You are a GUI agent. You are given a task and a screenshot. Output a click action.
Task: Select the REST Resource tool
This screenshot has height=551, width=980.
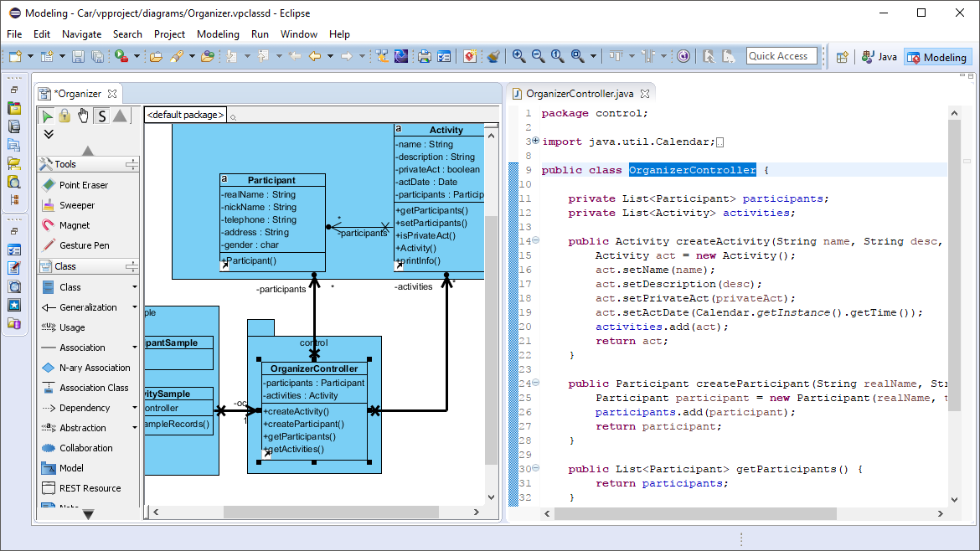point(90,488)
